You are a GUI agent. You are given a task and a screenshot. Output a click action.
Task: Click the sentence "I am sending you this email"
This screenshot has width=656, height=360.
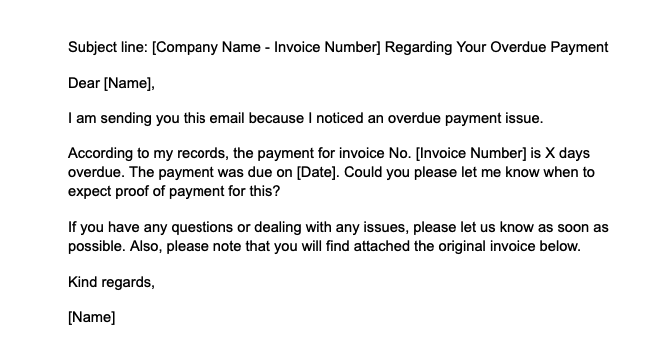pyautogui.click(x=156, y=118)
